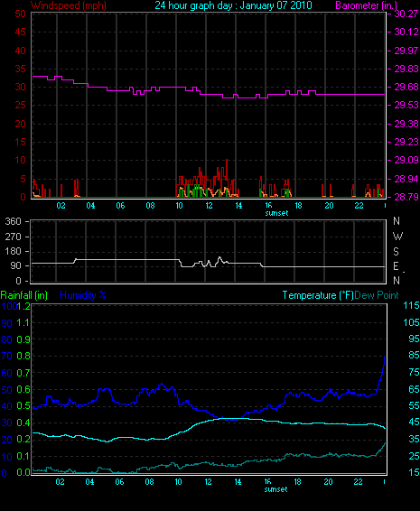
Task: Click the Barometer (in.) legend label
Action: tap(366, 5)
